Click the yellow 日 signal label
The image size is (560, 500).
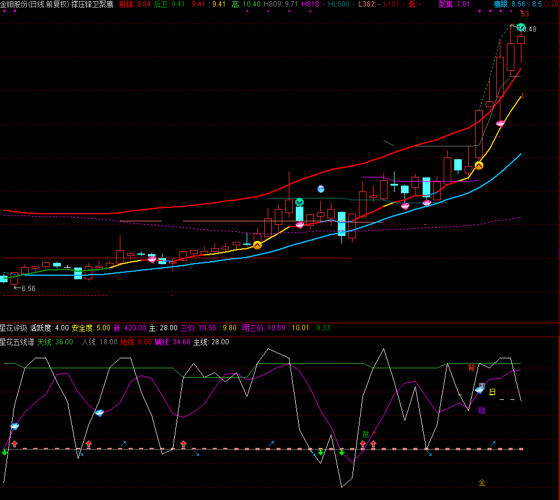[492, 392]
